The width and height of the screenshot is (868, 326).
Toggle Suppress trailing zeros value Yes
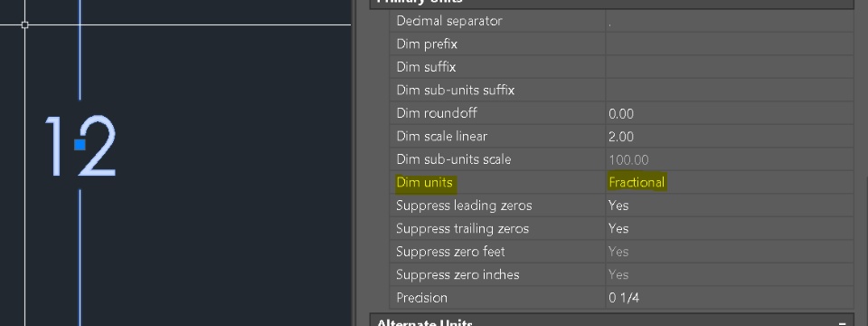point(729,228)
